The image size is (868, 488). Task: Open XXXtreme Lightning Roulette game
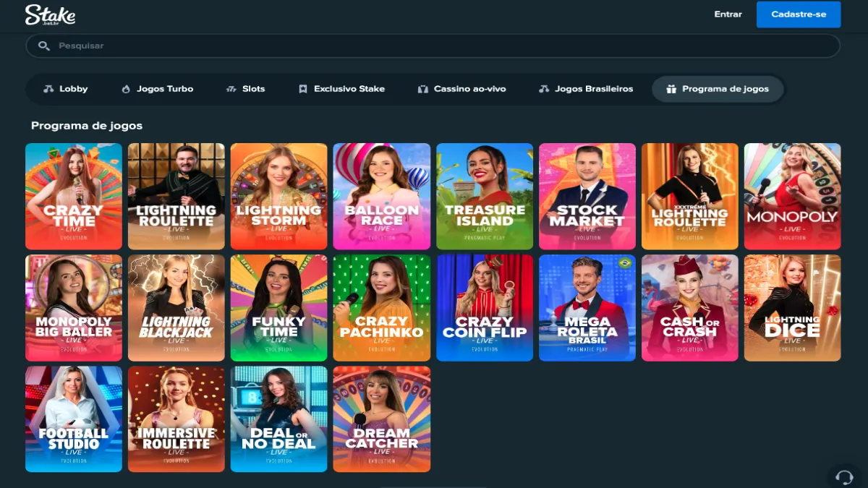coord(690,197)
